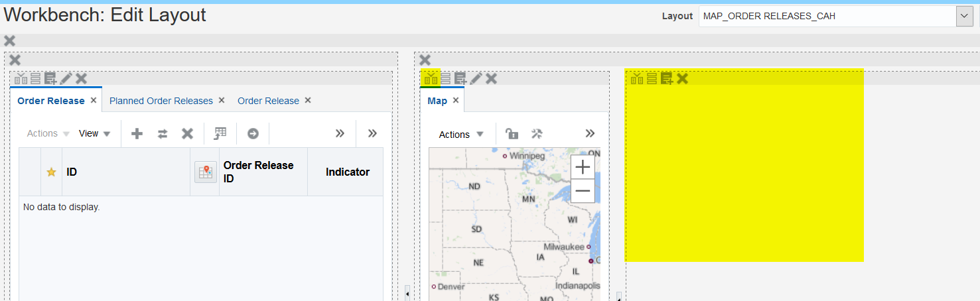Close the Map tab

point(456,100)
